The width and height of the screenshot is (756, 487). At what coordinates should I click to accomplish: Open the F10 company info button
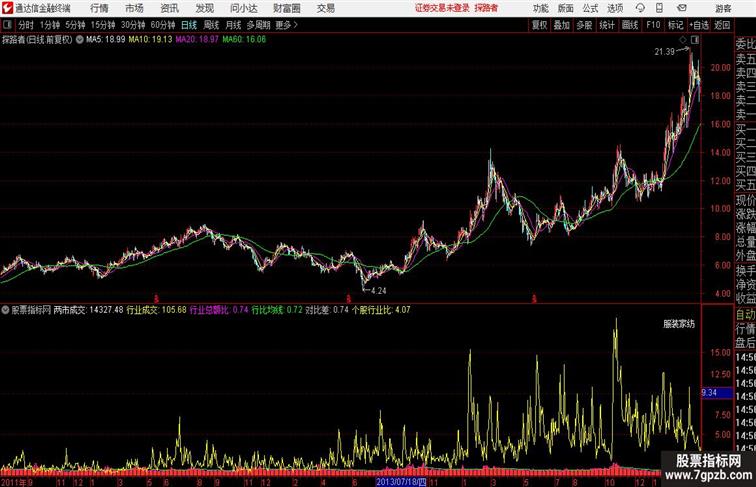tap(653, 25)
